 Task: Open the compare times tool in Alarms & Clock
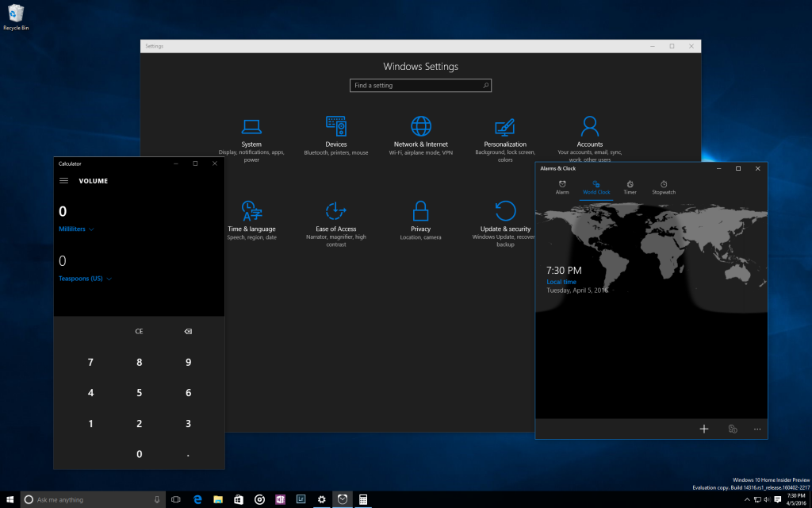pos(731,429)
